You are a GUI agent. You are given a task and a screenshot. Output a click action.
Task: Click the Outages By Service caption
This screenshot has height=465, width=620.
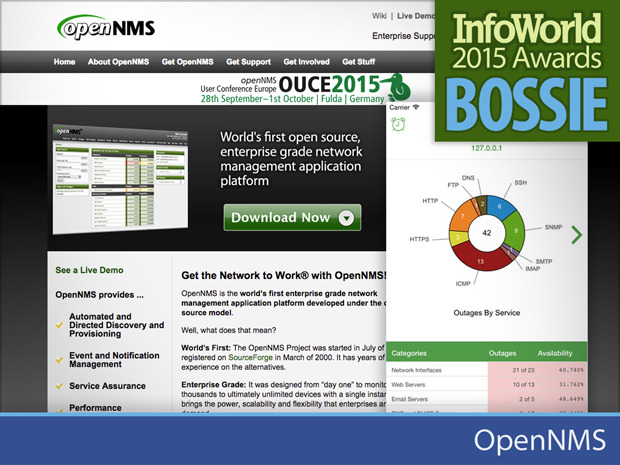tap(486, 313)
